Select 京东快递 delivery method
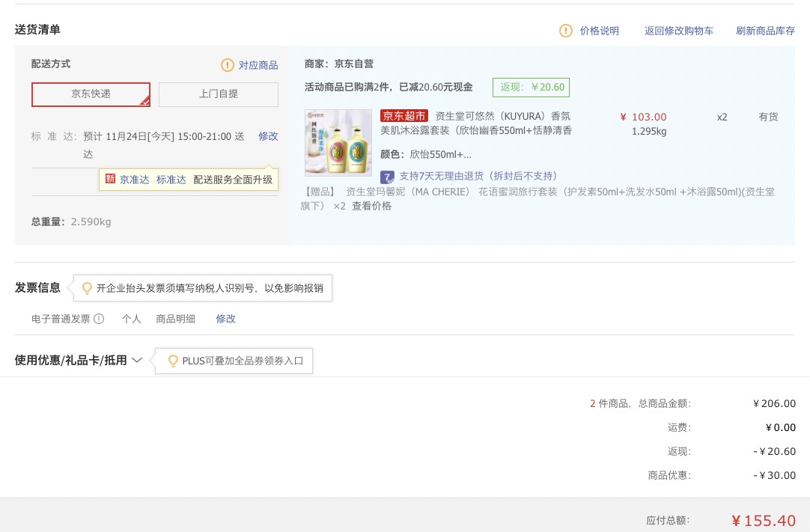The height and width of the screenshot is (532, 810). 91,94
